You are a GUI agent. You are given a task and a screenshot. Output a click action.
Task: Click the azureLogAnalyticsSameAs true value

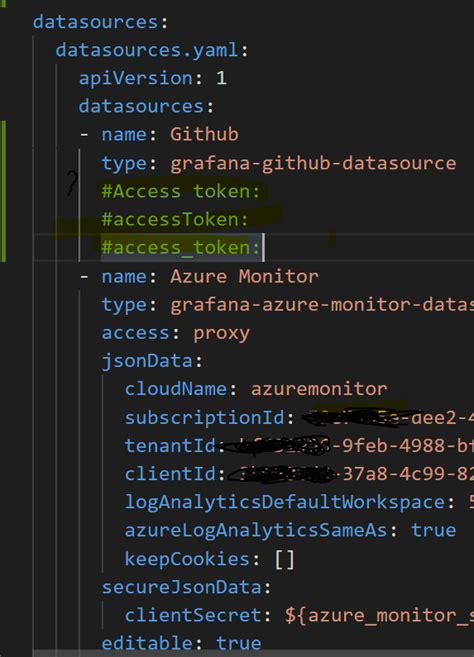coord(433,530)
